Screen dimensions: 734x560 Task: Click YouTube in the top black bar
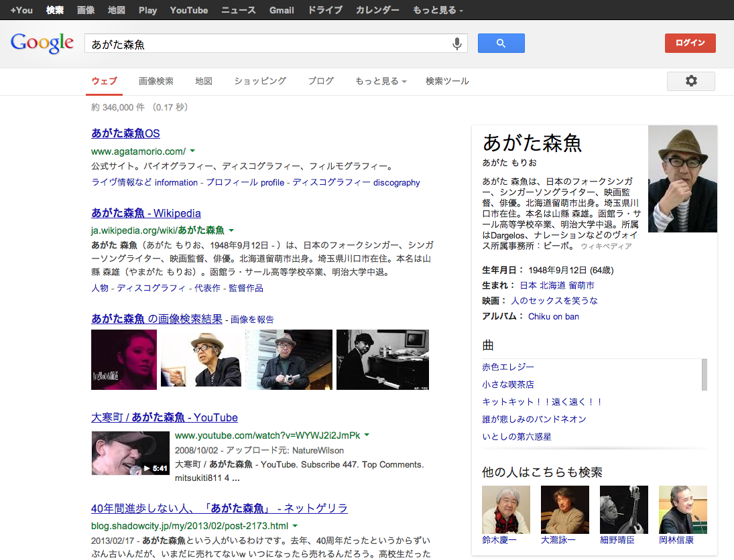tap(189, 10)
